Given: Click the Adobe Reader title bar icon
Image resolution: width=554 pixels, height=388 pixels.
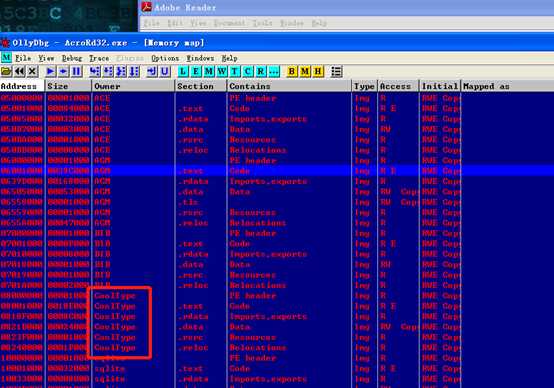Looking at the screenshot, I should 147,7.
